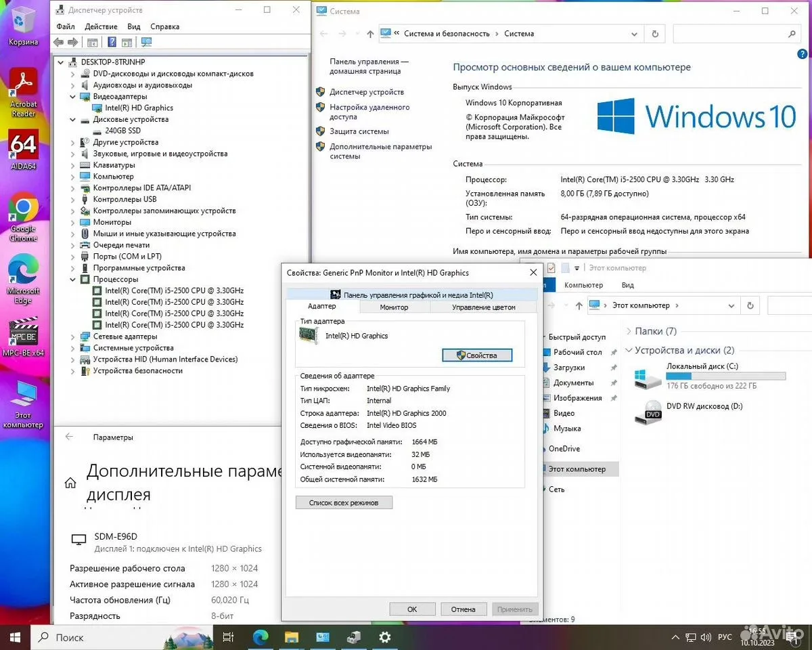This screenshot has width=812, height=650.
Task: Collapse the 'Папки (7)' group in Explorer
Action: tap(629, 332)
